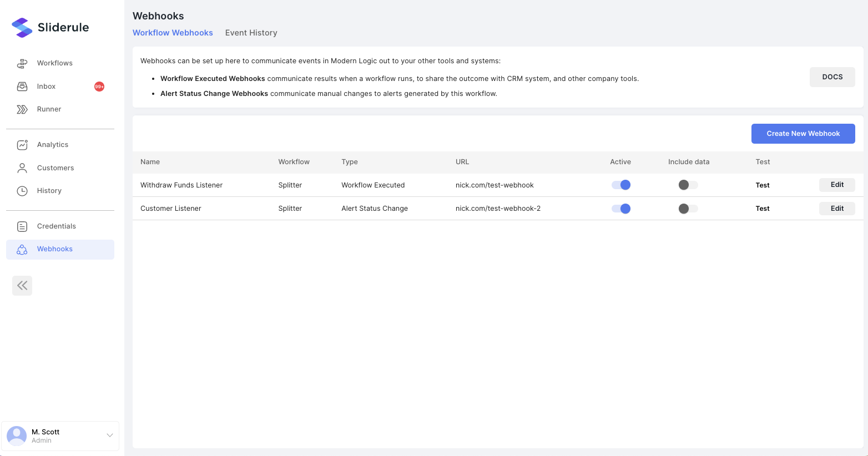Open the History section
Viewport: 868px width, 456px height.
pos(60,191)
